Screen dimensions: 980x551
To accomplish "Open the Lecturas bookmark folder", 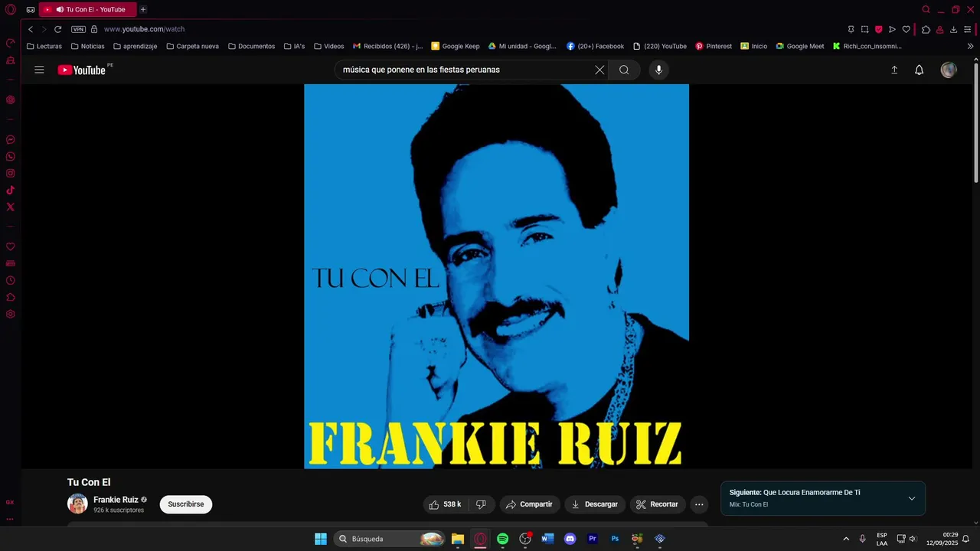I will pyautogui.click(x=44, y=46).
